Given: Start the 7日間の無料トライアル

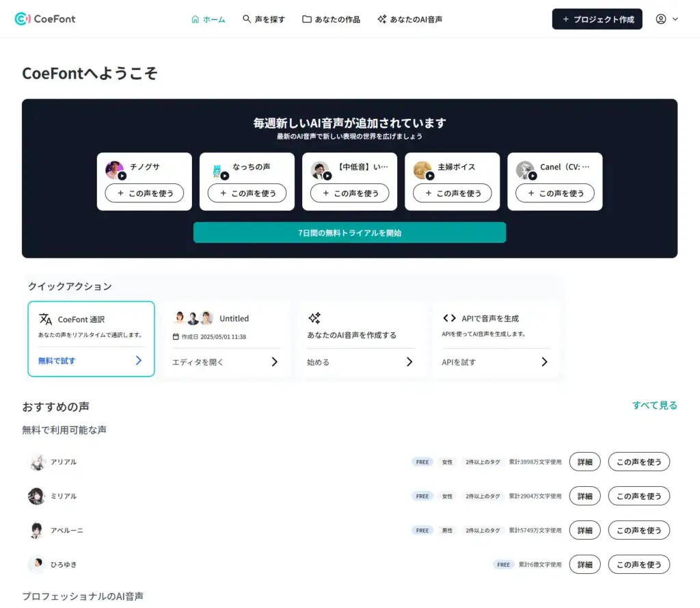Looking at the screenshot, I should [x=349, y=233].
